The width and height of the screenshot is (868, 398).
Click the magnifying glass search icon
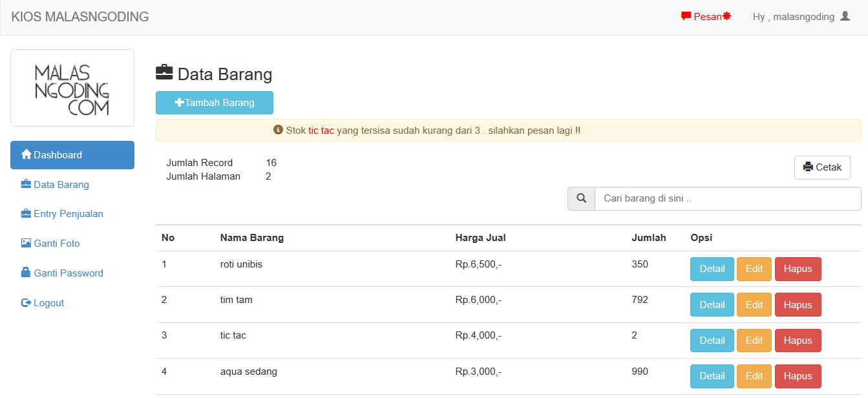coord(581,199)
